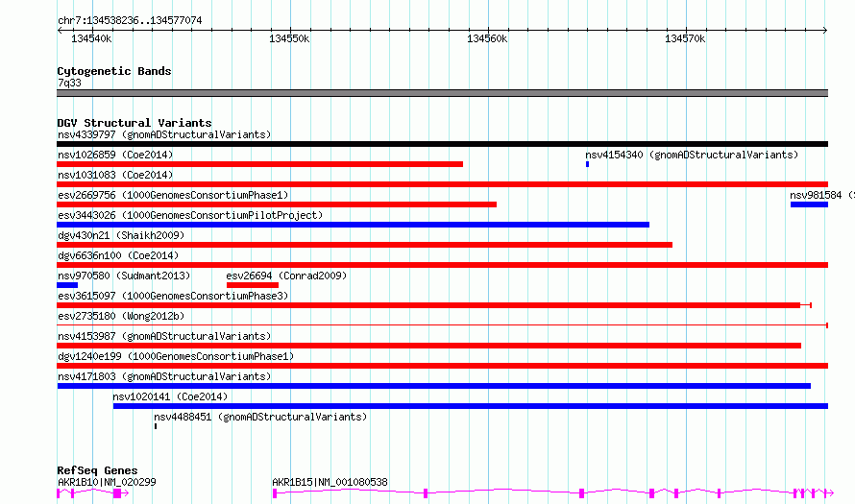The width and height of the screenshot is (855, 504).
Task: Open the nsv970580 (Sudmant2013) label
Action: click(x=124, y=276)
